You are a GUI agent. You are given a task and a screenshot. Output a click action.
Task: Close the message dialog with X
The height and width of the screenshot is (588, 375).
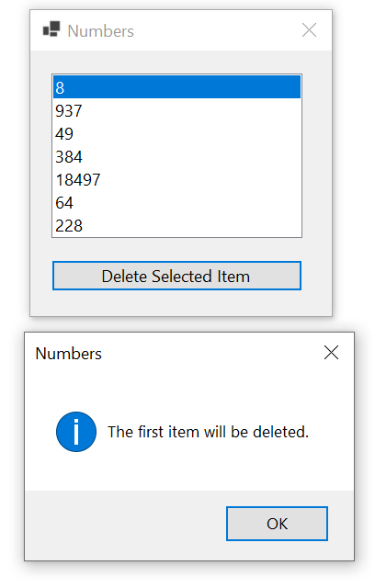click(x=331, y=353)
